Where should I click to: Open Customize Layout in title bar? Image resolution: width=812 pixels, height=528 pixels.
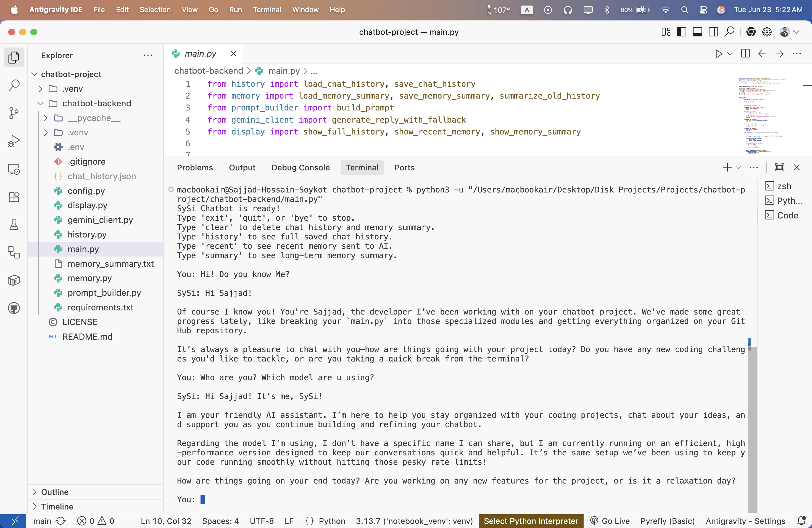666,32
